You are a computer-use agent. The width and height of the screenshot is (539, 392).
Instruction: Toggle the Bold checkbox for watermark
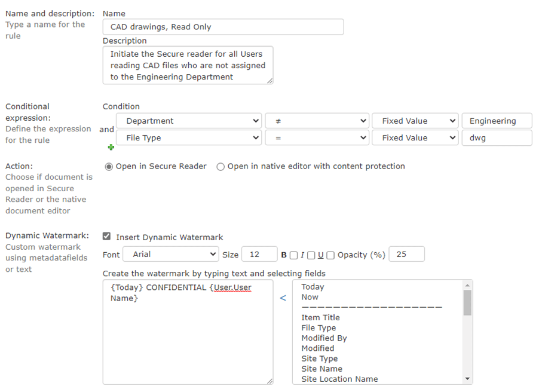pos(293,255)
